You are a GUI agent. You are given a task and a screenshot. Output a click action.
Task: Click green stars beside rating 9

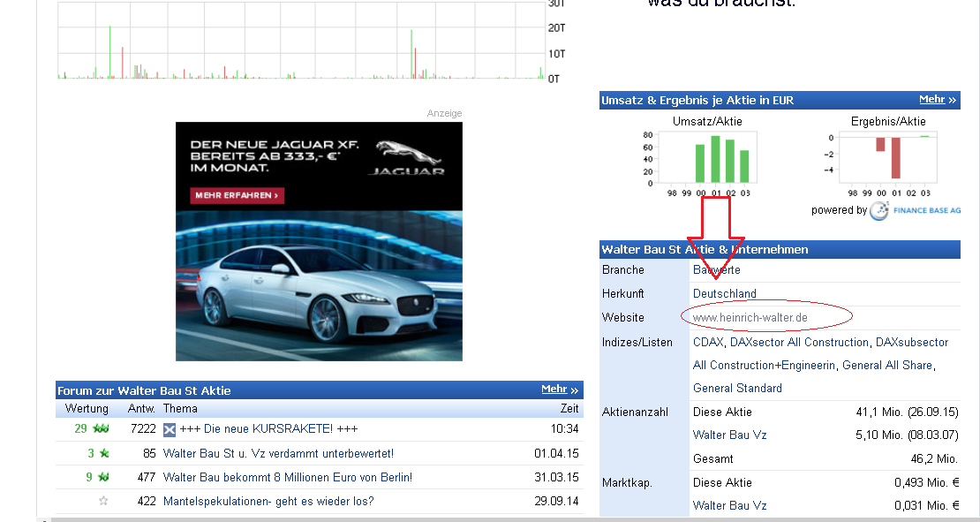[x=103, y=477]
